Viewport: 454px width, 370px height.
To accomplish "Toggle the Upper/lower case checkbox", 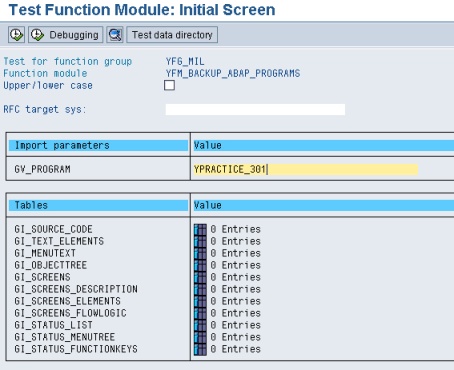I will pos(169,85).
